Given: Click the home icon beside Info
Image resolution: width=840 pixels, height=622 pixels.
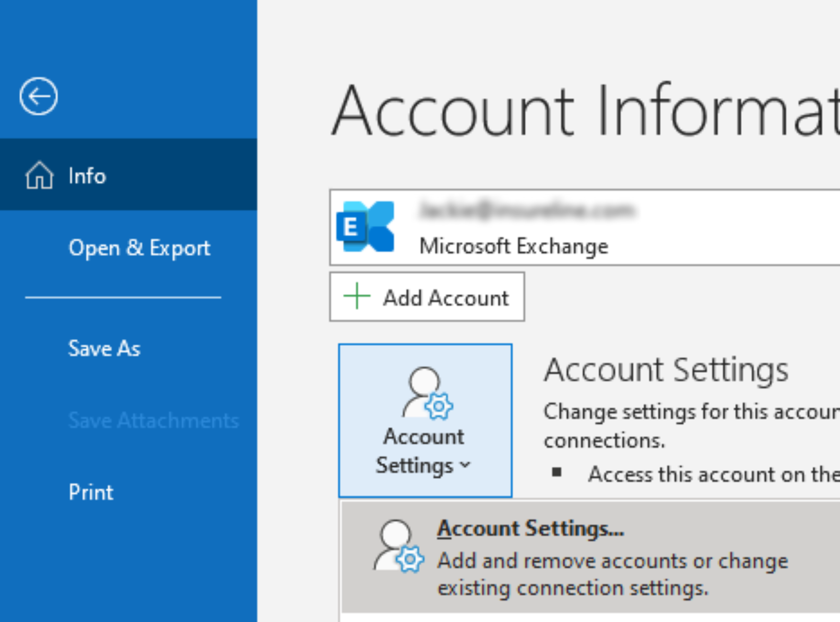Looking at the screenshot, I should click(39, 175).
